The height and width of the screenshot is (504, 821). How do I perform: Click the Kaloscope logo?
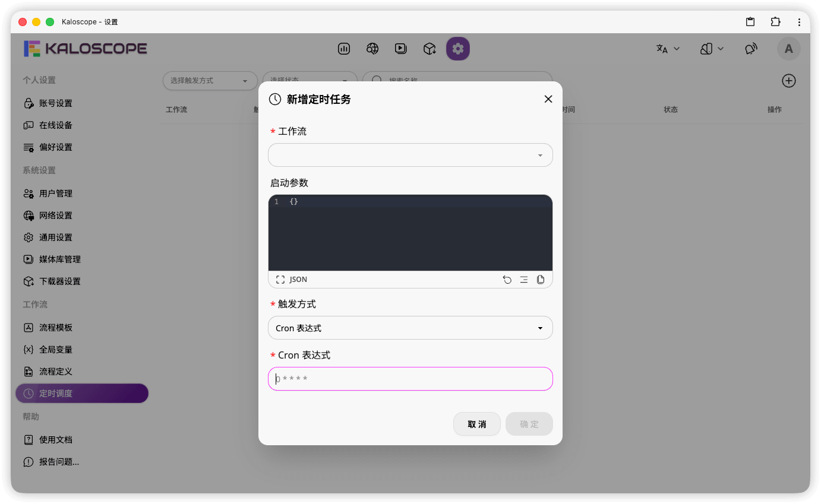(x=86, y=49)
